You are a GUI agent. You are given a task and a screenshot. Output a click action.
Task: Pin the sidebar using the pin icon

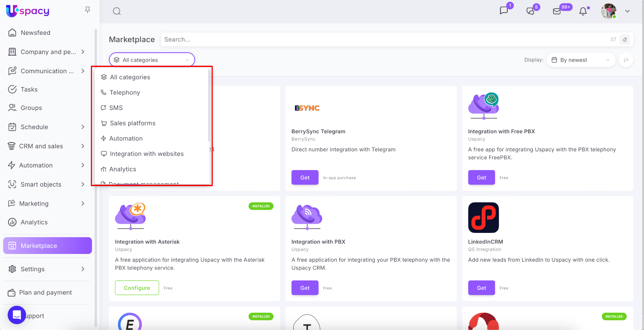pos(87,10)
